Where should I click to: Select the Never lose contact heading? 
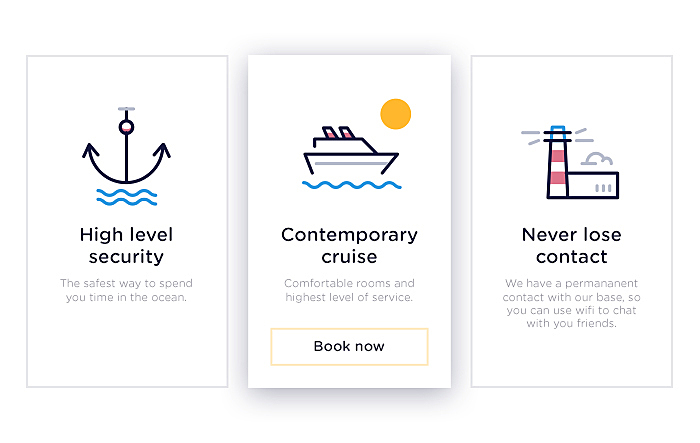(x=571, y=246)
